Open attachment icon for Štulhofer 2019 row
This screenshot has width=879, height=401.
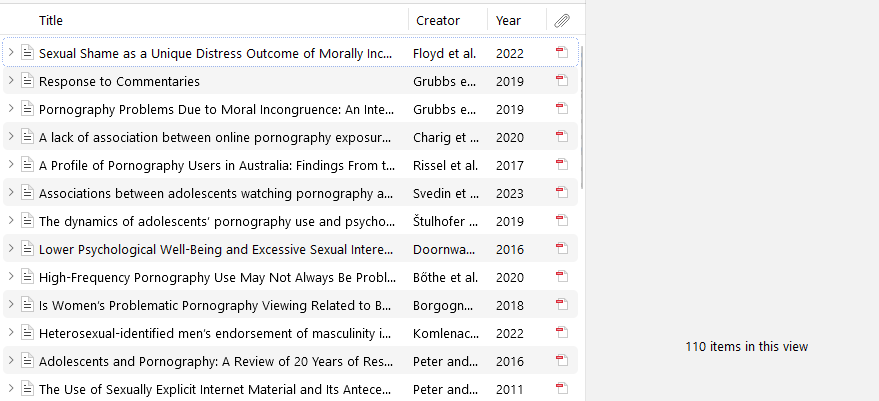click(x=562, y=220)
